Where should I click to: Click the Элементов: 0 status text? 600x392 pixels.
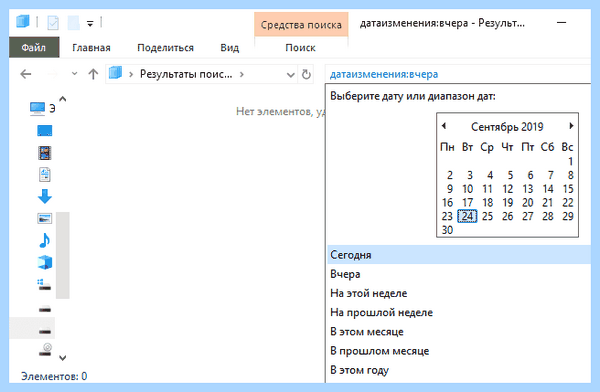[x=54, y=376]
